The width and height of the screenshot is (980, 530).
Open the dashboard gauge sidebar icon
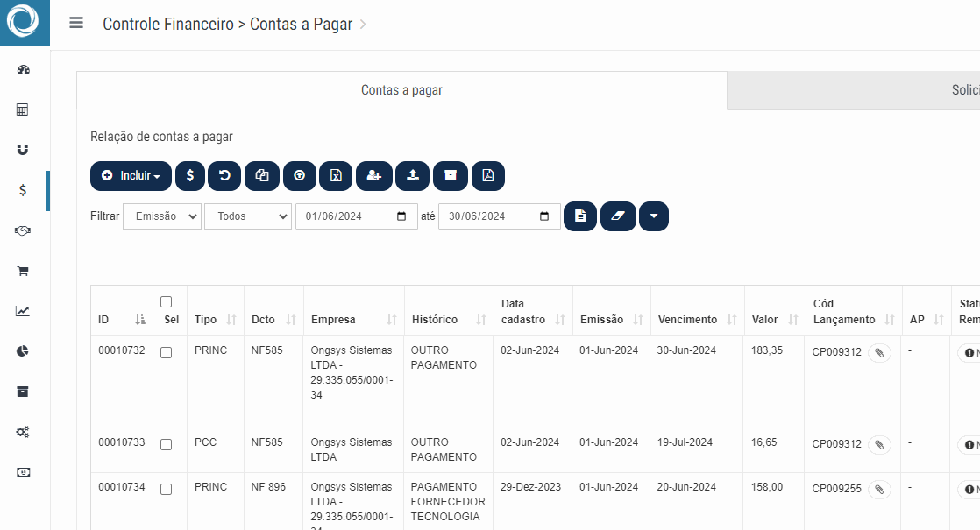click(23, 70)
